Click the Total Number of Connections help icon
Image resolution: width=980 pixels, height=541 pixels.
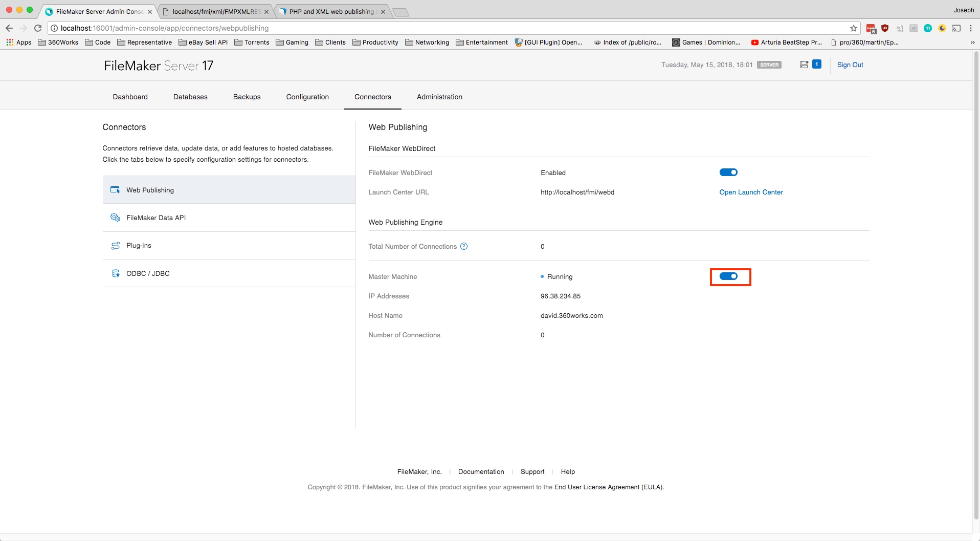click(x=464, y=246)
